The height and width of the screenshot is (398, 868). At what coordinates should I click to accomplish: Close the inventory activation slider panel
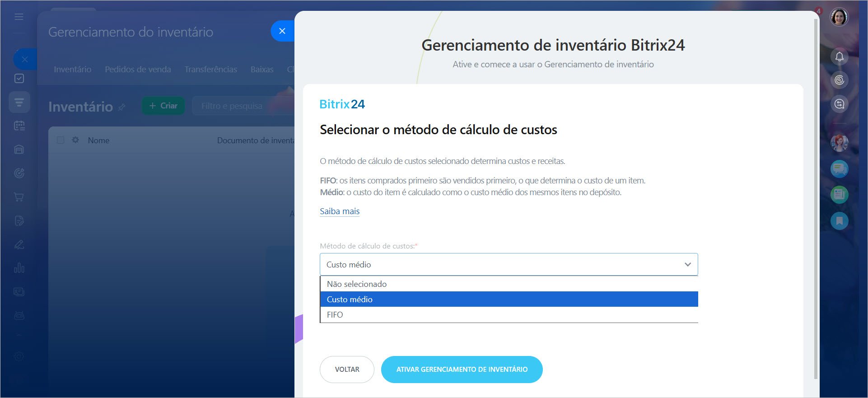[x=282, y=31]
